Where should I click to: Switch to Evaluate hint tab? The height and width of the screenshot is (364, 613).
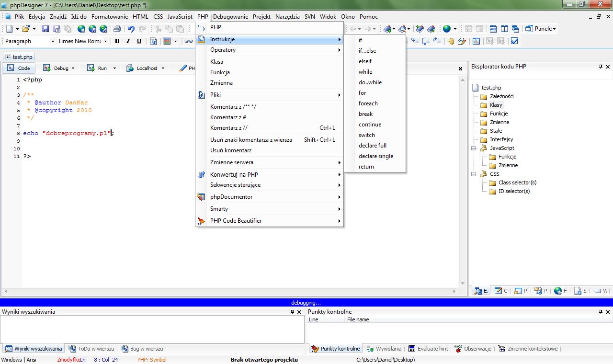click(429, 349)
